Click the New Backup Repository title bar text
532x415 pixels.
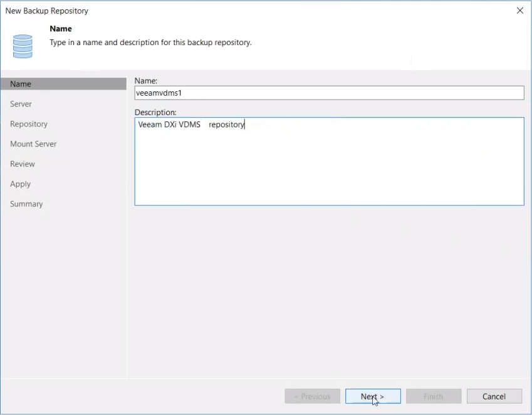coord(47,11)
